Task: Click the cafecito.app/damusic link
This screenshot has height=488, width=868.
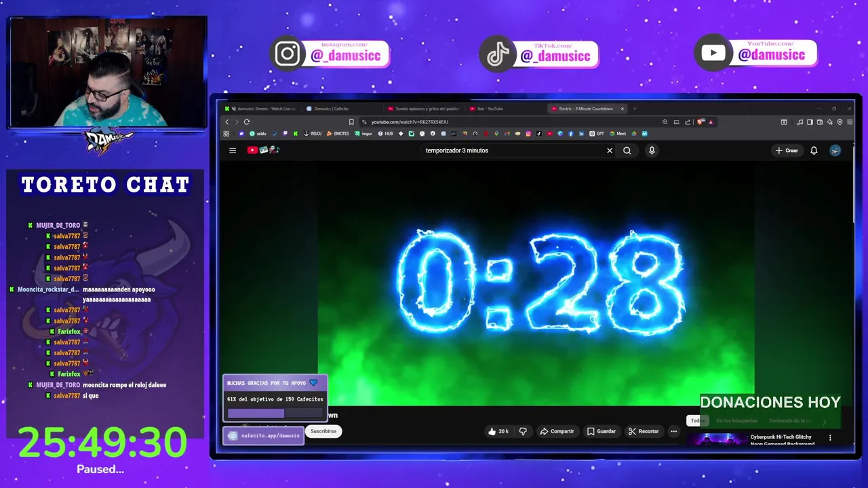Action: click(263, 436)
